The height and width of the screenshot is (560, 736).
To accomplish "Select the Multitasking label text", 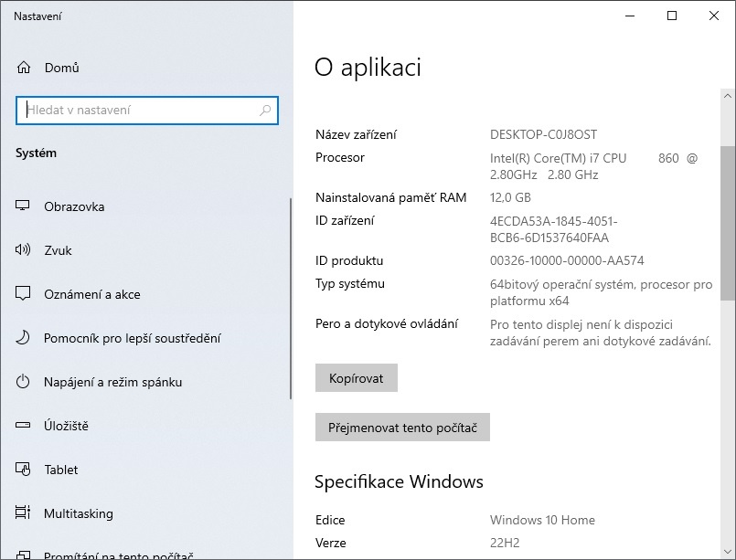I will tap(79, 513).
